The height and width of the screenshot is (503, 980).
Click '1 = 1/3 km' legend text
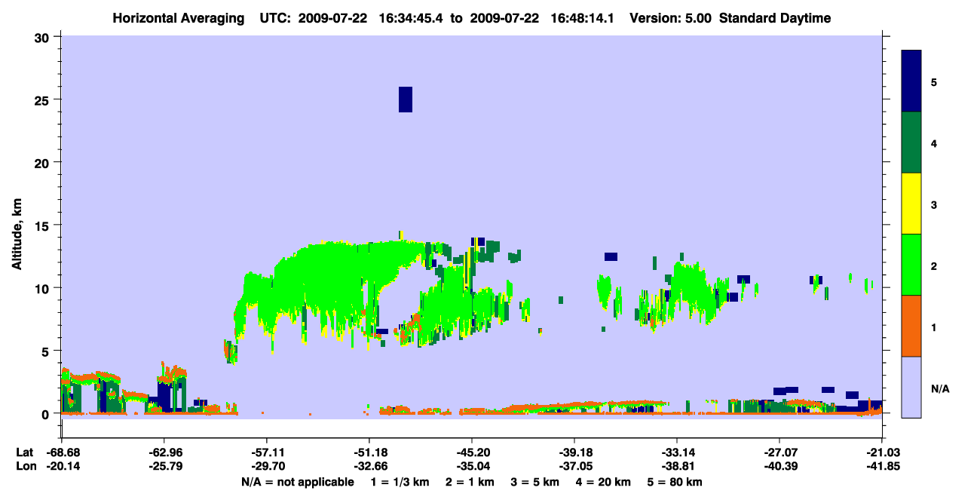coord(402,482)
